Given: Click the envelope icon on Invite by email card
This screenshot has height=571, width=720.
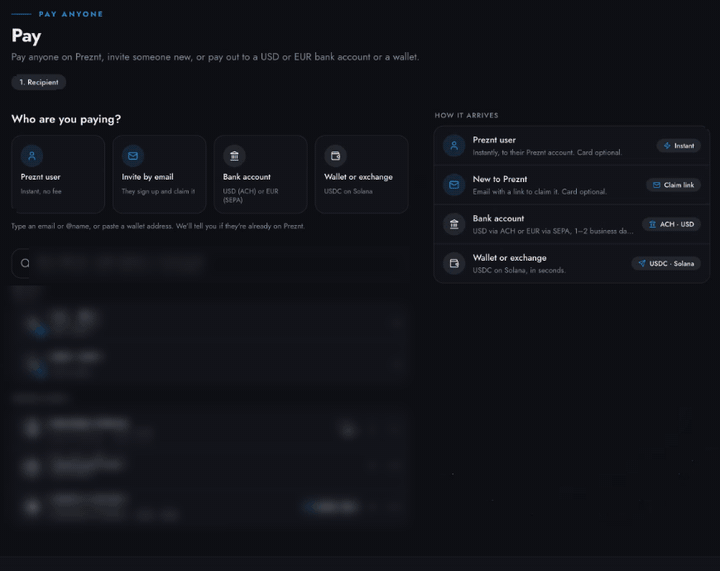Looking at the screenshot, I should point(133,156).
